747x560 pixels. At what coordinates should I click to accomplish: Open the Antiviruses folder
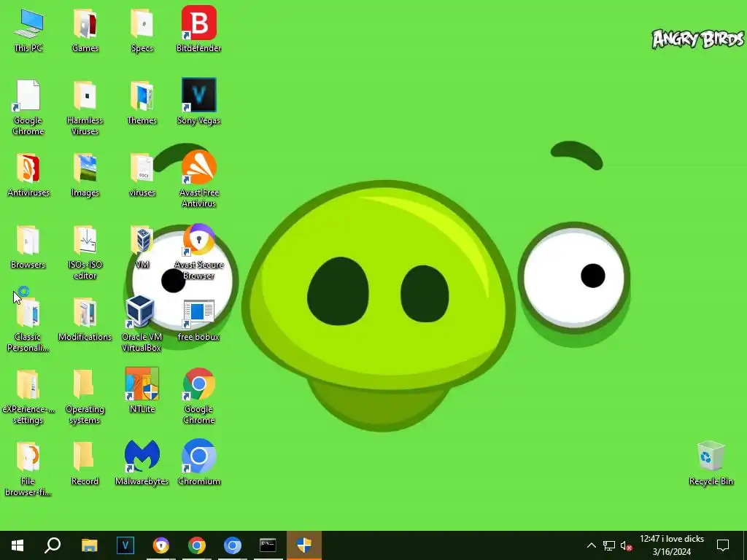[x=28, y=175]
